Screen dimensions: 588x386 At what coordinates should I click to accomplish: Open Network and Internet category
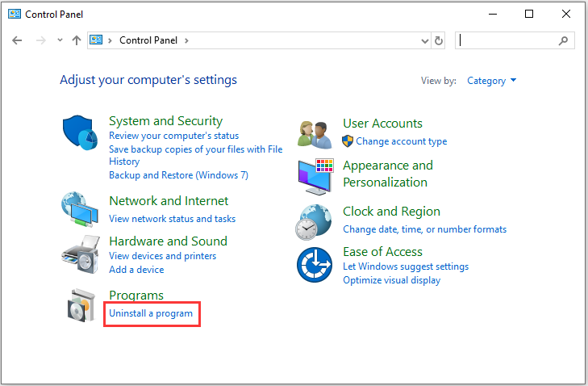click(x=169, y=201)
